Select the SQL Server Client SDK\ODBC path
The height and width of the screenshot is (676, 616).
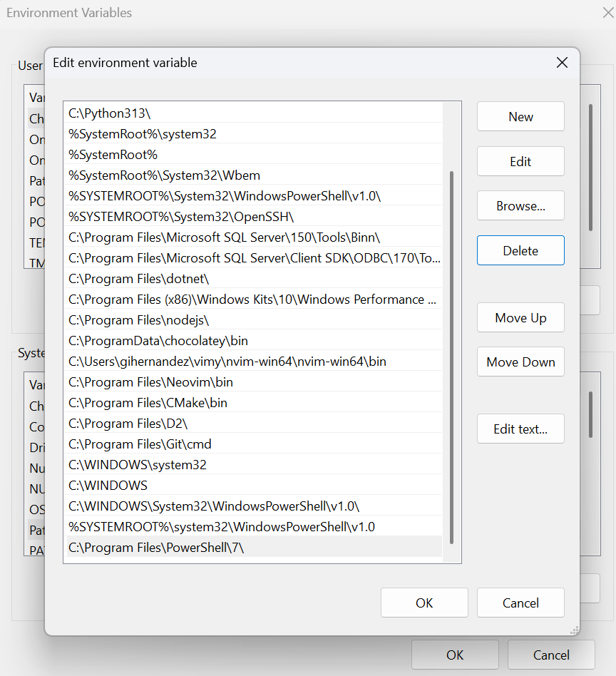[255, 258]
